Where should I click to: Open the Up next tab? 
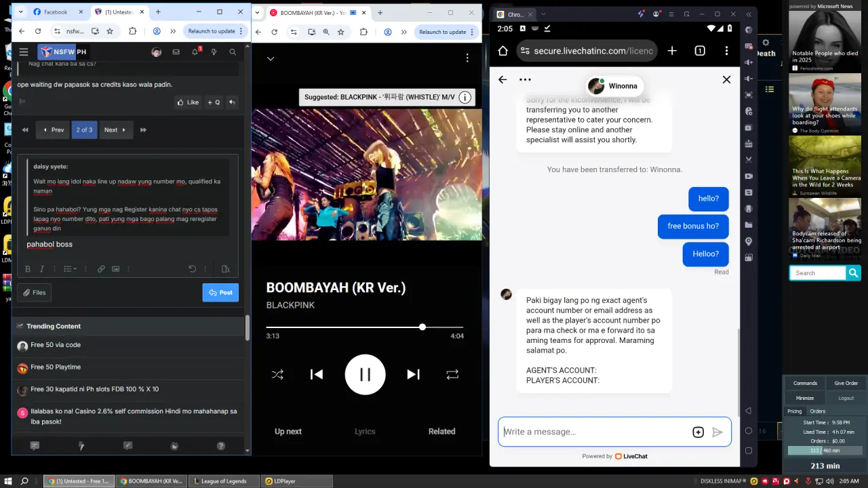[x=288, y=431]
